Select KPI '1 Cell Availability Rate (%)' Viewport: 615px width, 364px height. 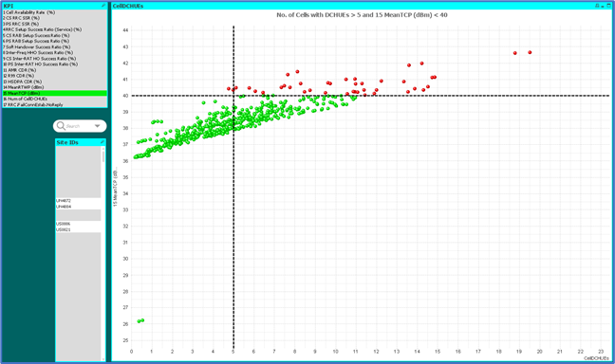click(54, 12)
